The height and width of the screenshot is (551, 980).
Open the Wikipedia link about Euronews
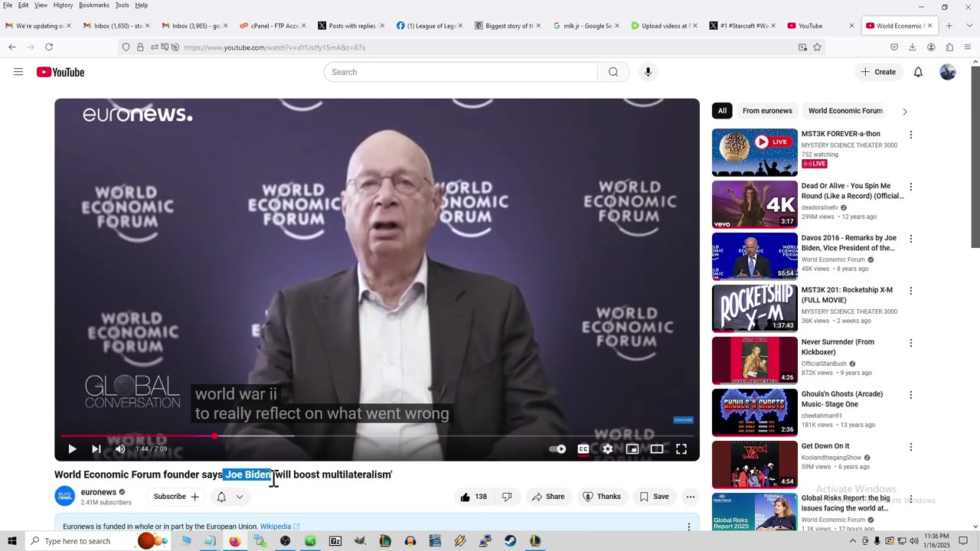point(279,527)
